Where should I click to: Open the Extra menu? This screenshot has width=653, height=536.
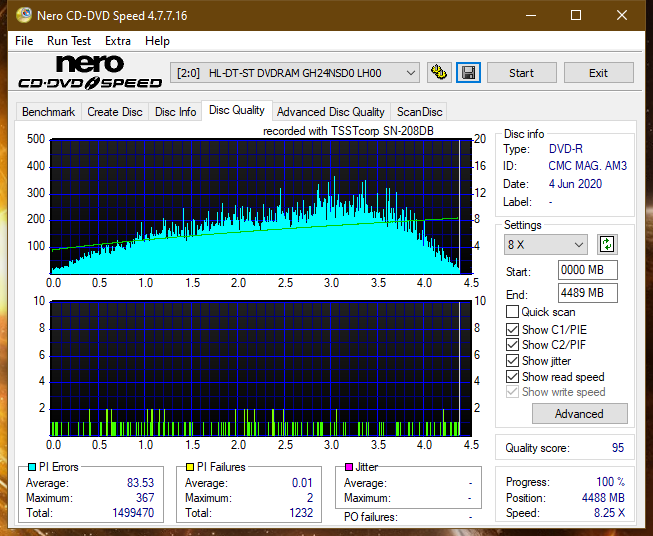coord(118,41)
